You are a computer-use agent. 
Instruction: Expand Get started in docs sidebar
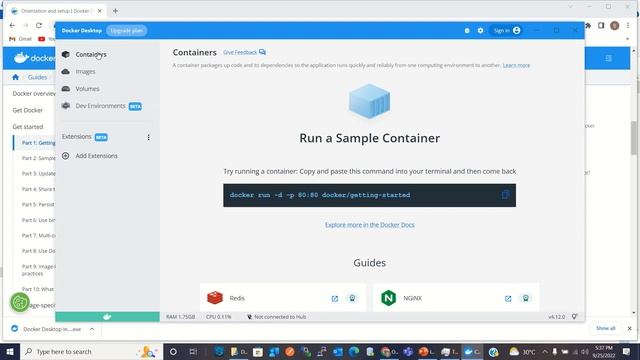27,127
